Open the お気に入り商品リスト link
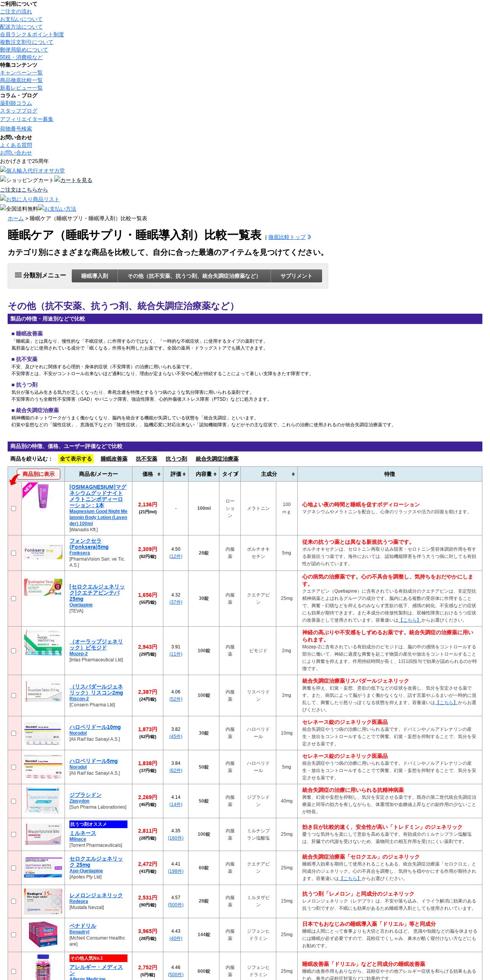Viewport: 490px width, 980px height. coord(30,199)
